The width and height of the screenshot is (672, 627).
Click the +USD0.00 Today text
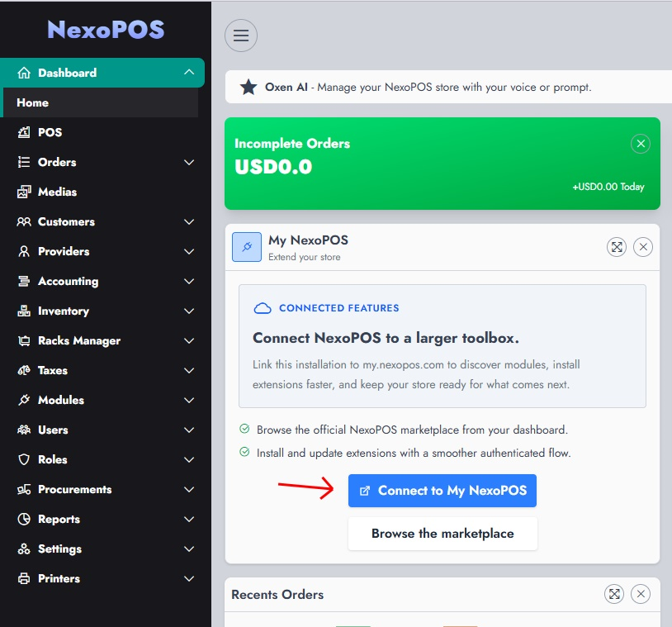click(608, 187)
